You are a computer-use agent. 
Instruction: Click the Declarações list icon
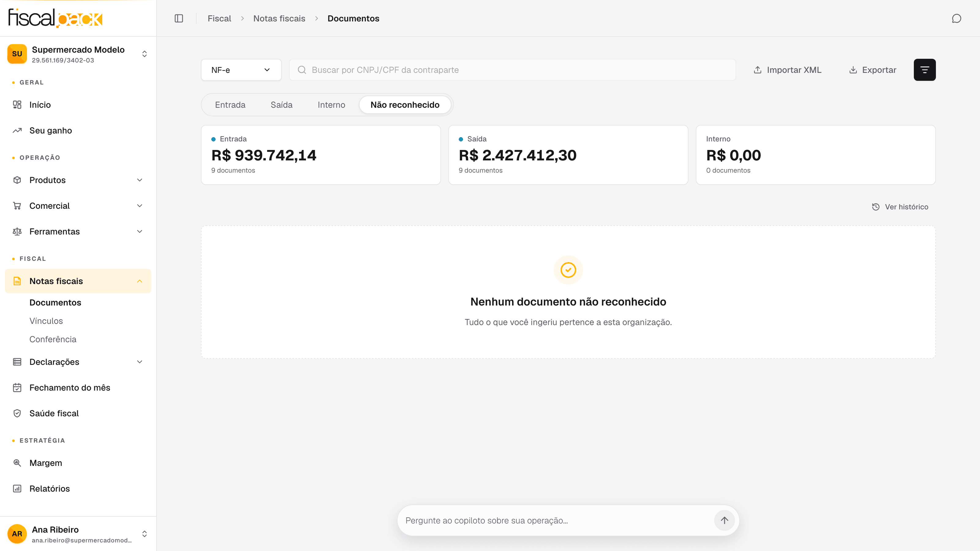(x=17, y=362)
